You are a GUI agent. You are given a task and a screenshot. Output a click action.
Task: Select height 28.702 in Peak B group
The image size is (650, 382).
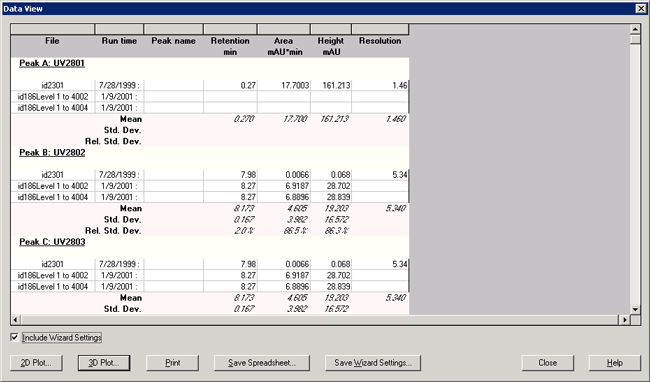pyautogui.click(x=331, y=186)
